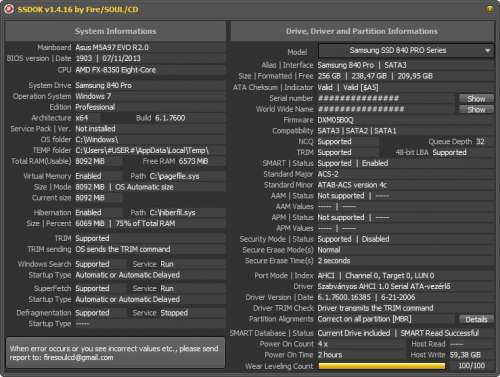
Task: Click the pagefile.sys path value
Action: coord(174,176)
